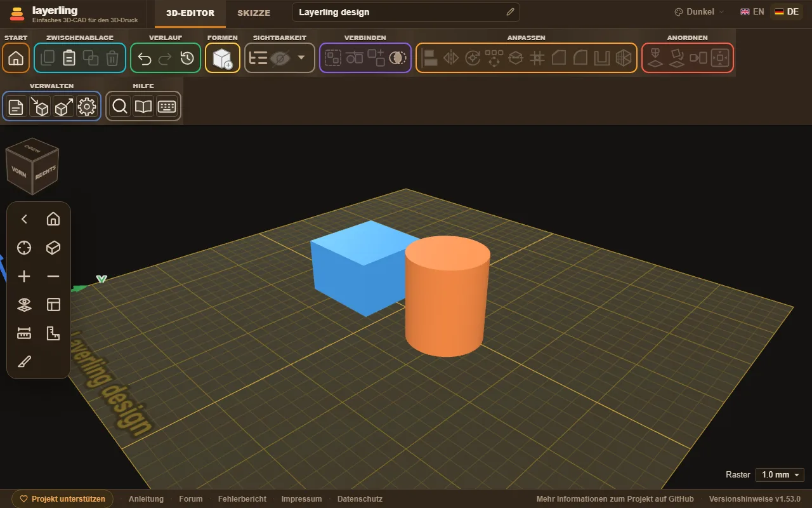812x508 pixels.
Task: Paste from clipboard using the Zwischenablage icon
Action: 69,58
